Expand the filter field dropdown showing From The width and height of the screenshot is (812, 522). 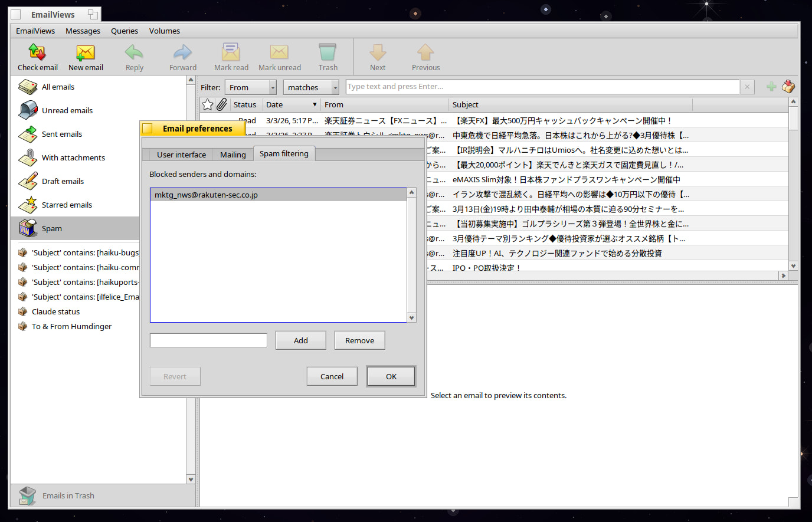tap(251, 87)
